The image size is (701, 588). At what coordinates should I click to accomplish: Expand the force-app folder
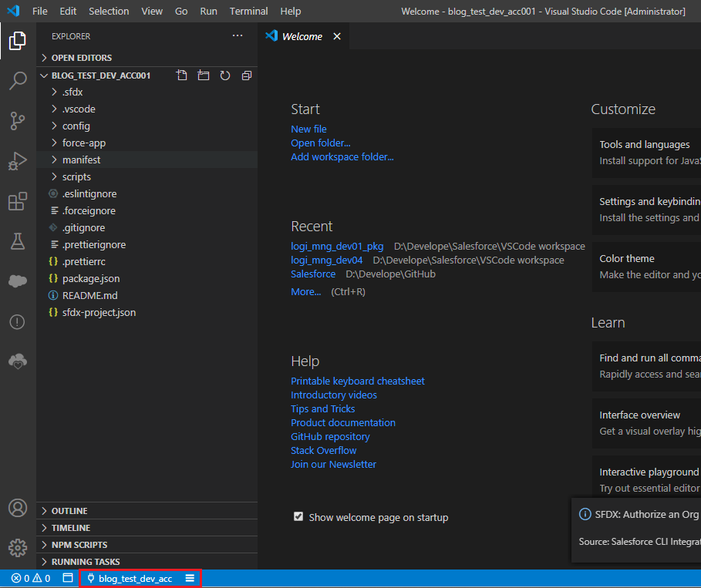point(147,143)
